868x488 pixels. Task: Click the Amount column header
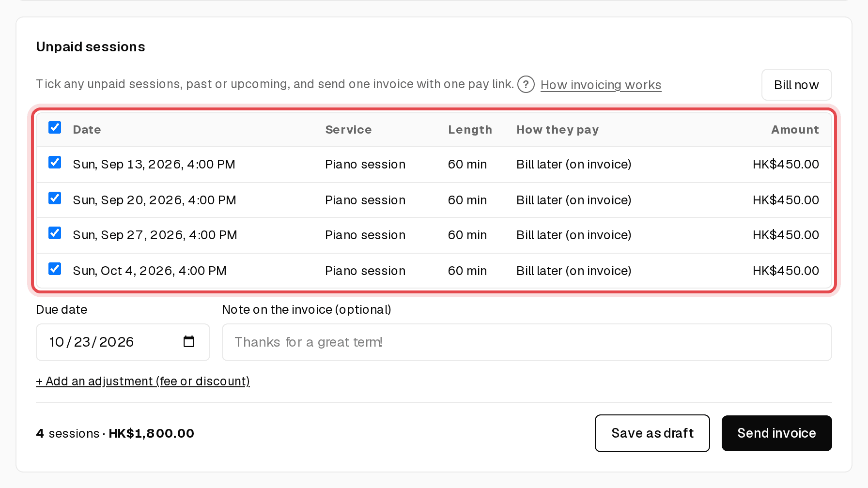795,130
